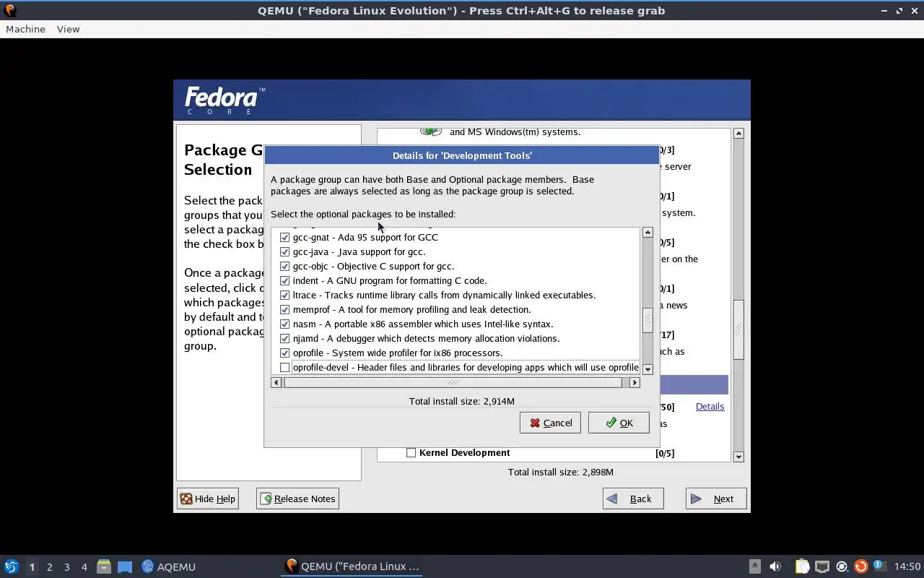The height and width of the screenshot is (578, 924).
Task: Click the green checkmark icon on OK
Action: click(611, 423)
